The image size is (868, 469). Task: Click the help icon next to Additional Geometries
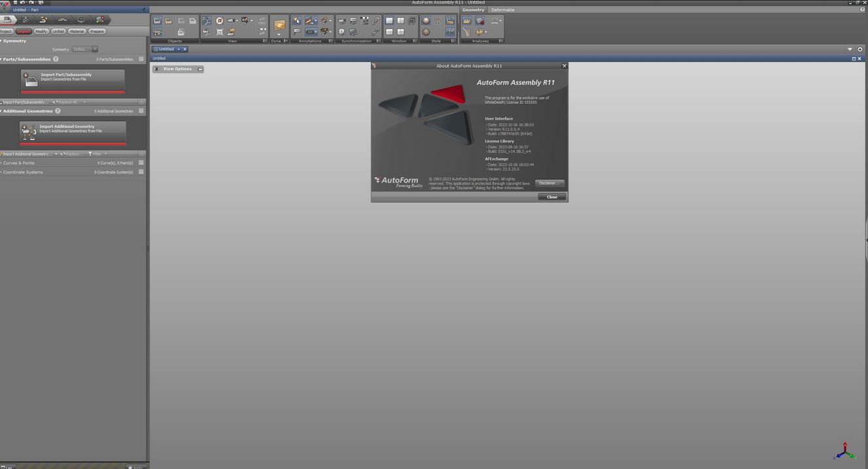point(58,111)
